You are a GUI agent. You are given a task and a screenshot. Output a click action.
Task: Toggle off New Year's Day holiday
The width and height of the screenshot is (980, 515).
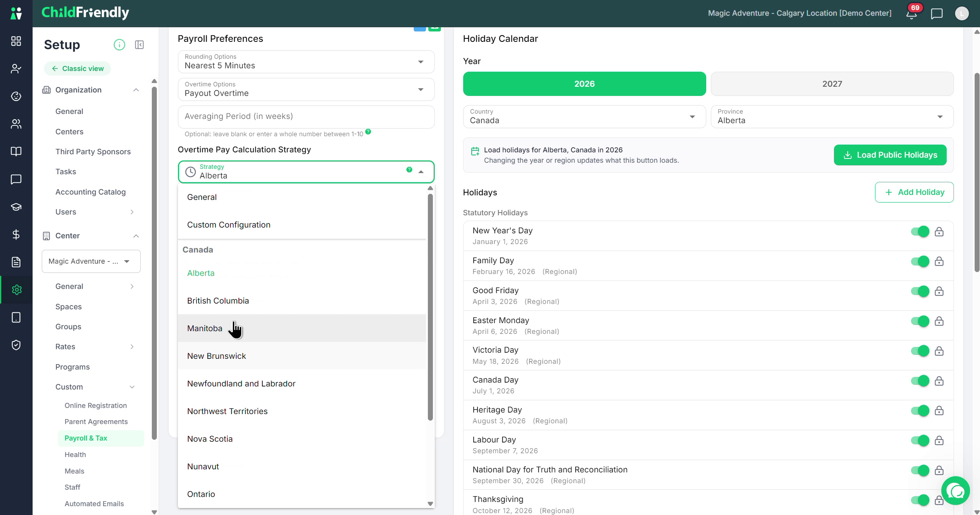click(920, 231)
